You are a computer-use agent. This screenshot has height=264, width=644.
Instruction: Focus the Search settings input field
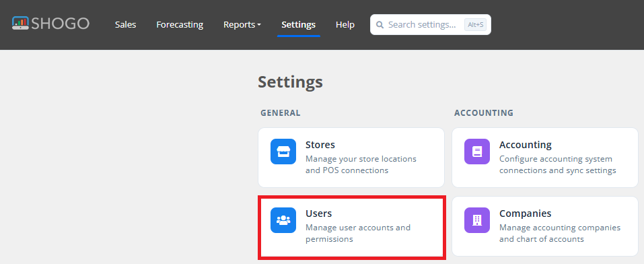tap(431, 25)
